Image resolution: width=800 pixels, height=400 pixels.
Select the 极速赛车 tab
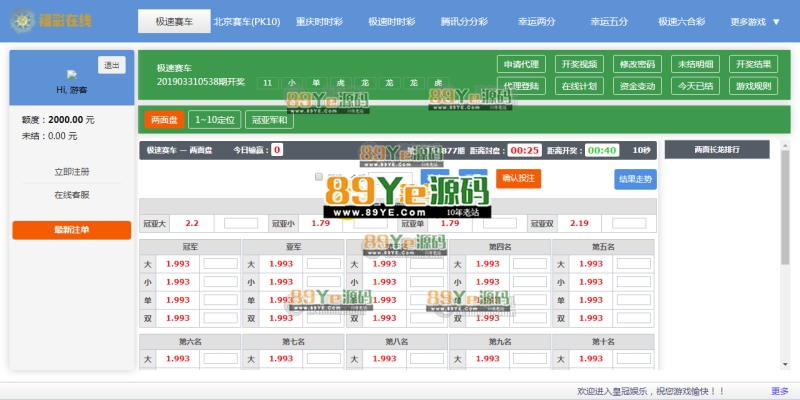[x=174, y=21]
